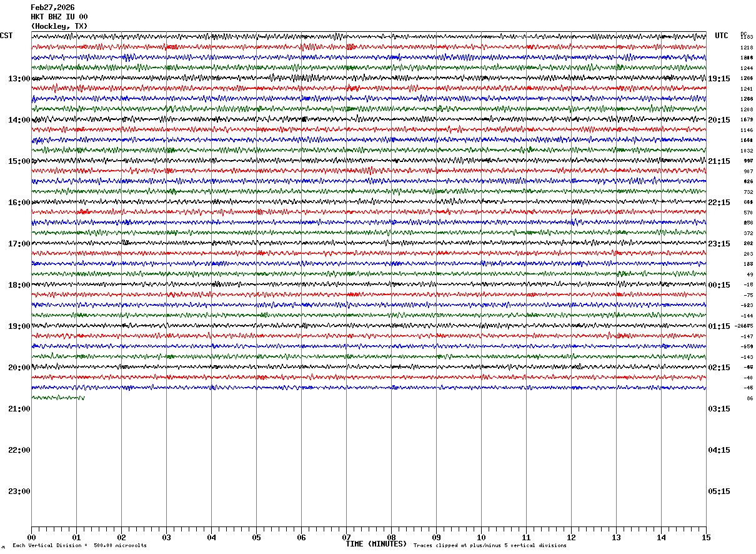Select the 18:00 CST time label
This screenshot has height=554, width=756.
pyautogui.click(x=19, y=285)
